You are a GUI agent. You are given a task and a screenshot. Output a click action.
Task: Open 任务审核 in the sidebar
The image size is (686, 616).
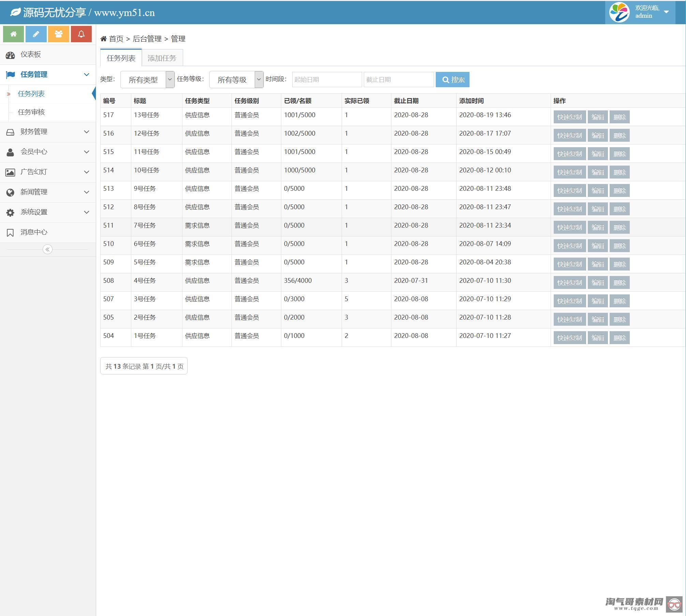(31, 112)
